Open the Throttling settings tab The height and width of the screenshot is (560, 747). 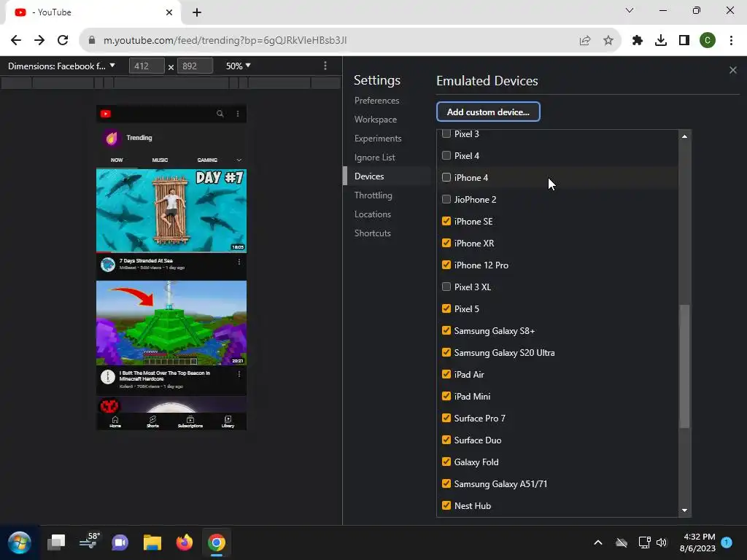coord(373,195)
